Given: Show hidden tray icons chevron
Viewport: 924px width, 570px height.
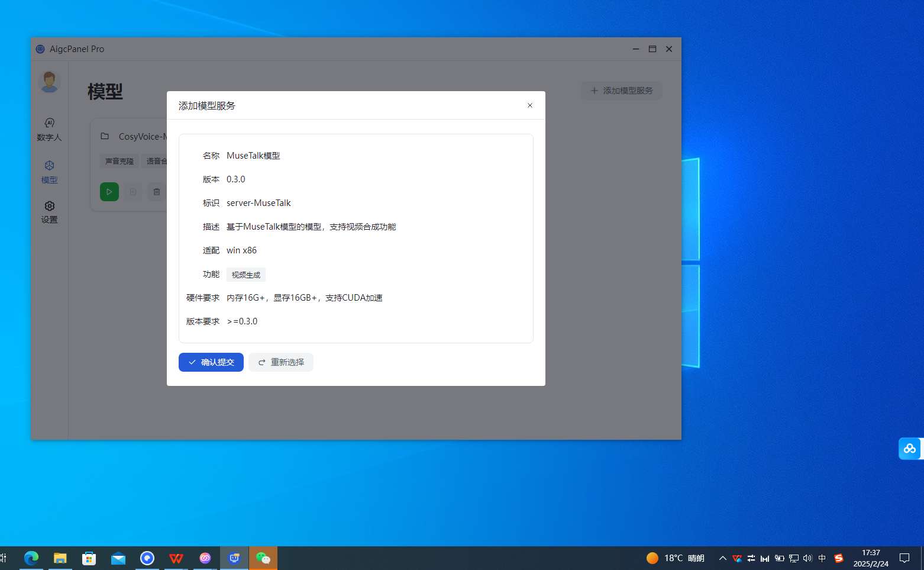Looking at the screenshot, I should pos(723,558).
